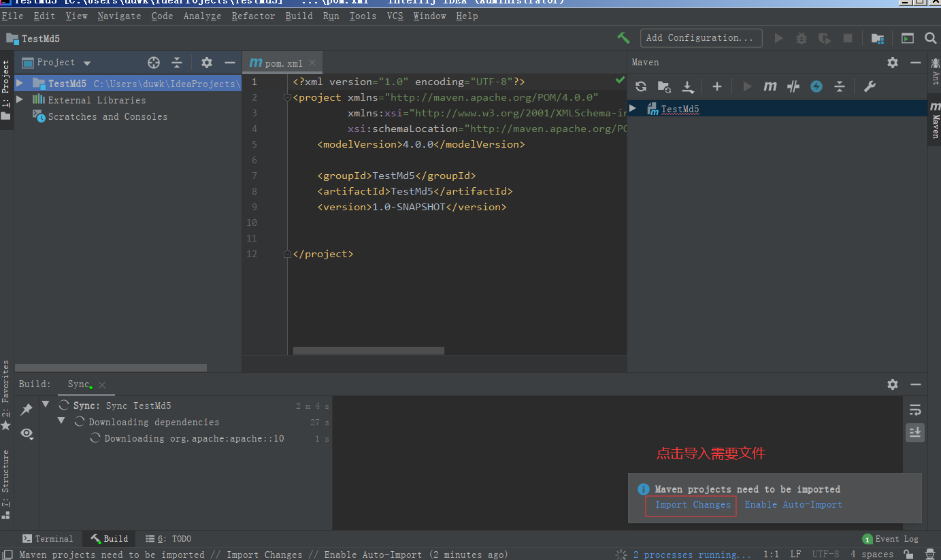Image resolution: width=941 pixels, height=560 pixels.
Task: Open the Event Log
Action: [891, 539]
